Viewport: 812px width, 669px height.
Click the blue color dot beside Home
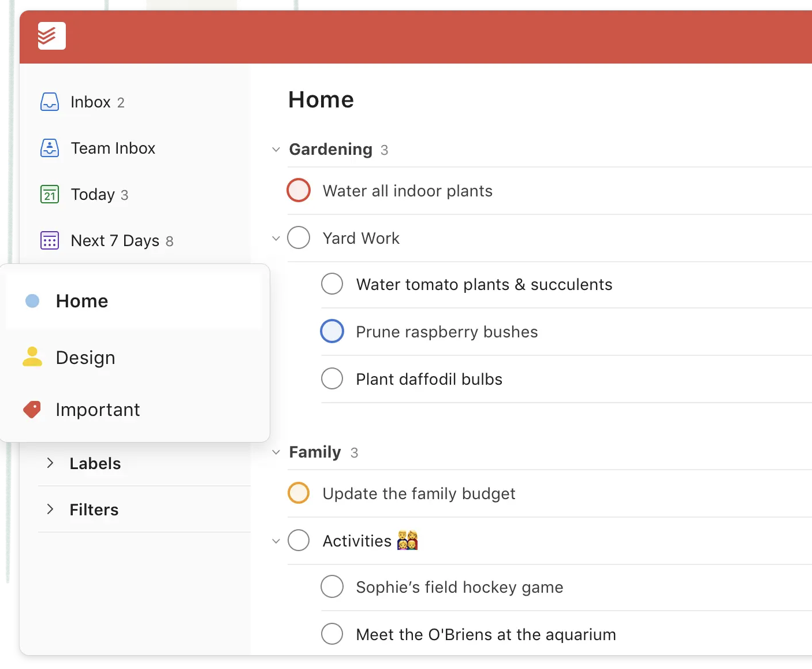click(x=32, y=301)
